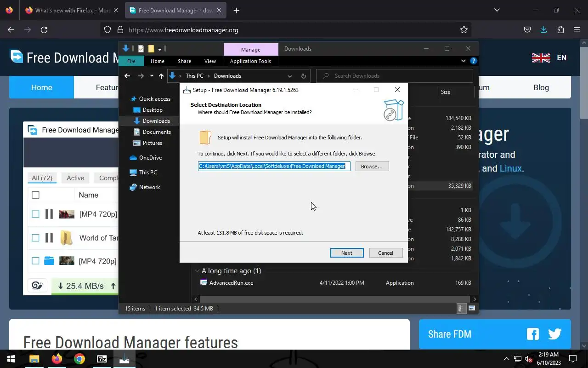Select Documents in the navigation pane
The image size is (588, 368).
coord(157,132)
